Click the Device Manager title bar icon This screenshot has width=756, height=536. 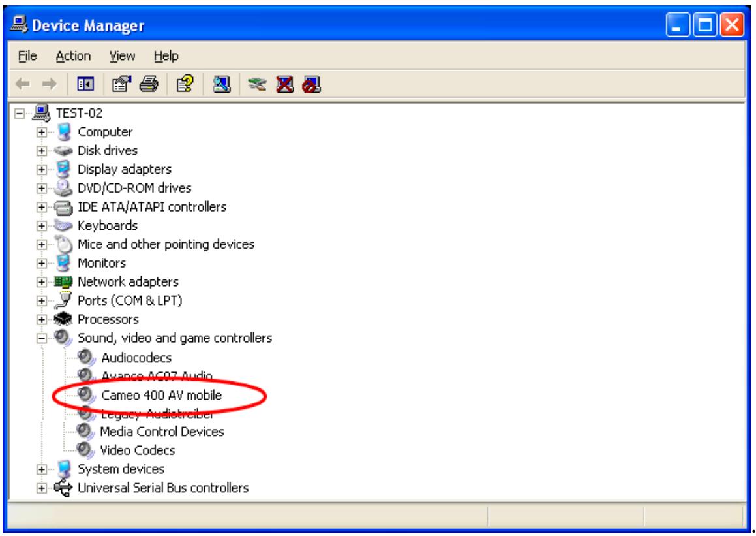coord(20,24)
